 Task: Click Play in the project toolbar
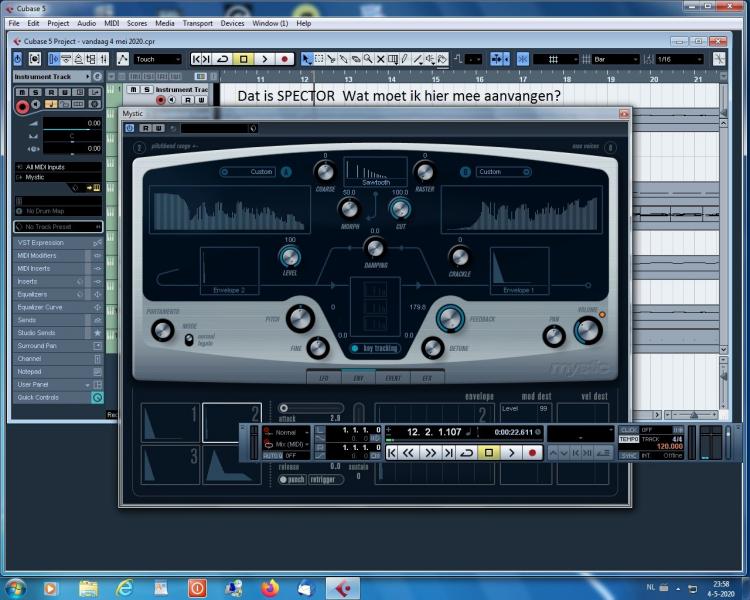[265, 59]
